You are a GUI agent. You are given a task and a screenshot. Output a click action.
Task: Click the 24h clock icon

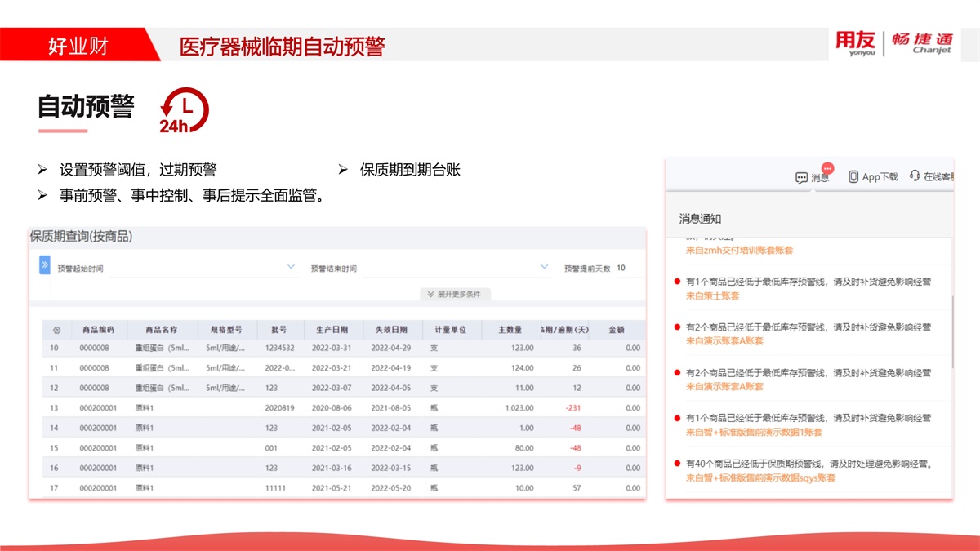(184, 110)
